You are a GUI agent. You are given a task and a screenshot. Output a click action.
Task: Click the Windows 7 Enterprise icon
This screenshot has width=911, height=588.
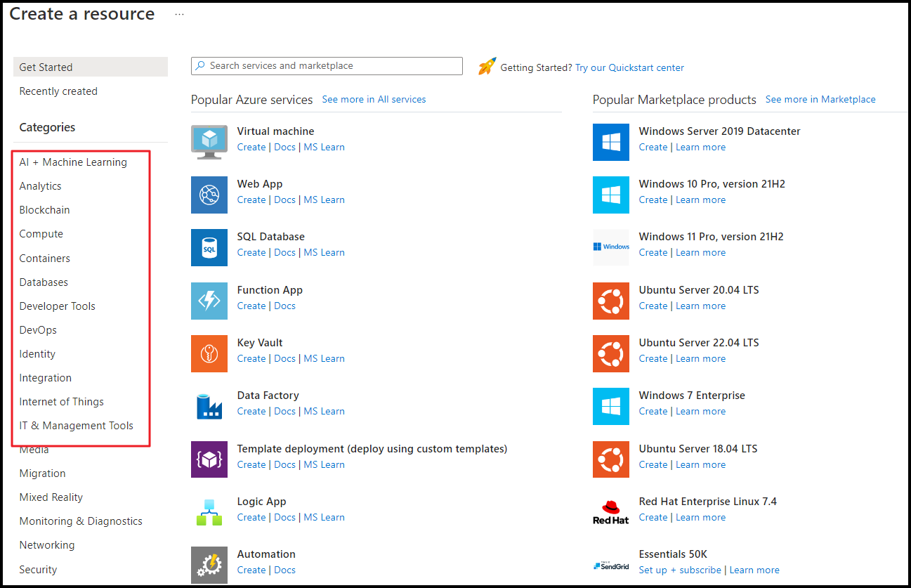(x=611, y=406)
